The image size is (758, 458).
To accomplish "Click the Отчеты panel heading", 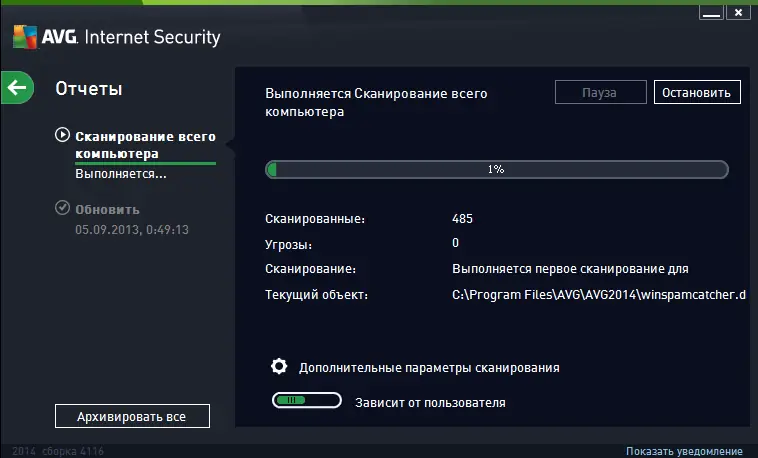I will pyautogui.click(x=89, y=89).
